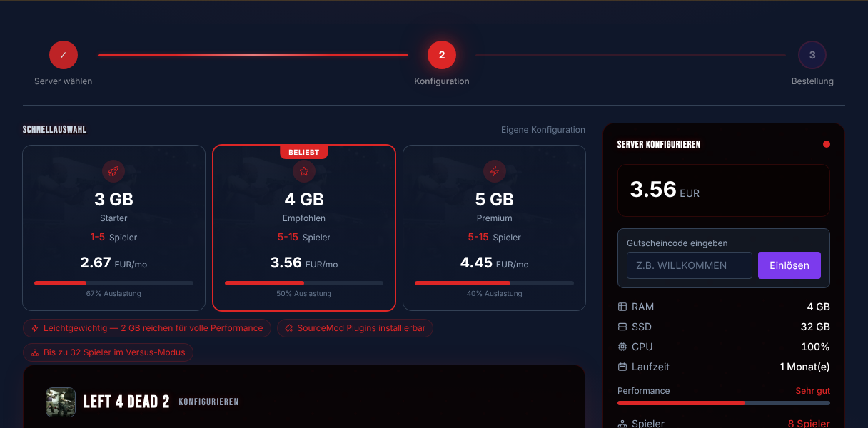Viewport: 868px width, 428px height.
Task: Click the Gutscheincode eingeben label
Action: [677, 243]
